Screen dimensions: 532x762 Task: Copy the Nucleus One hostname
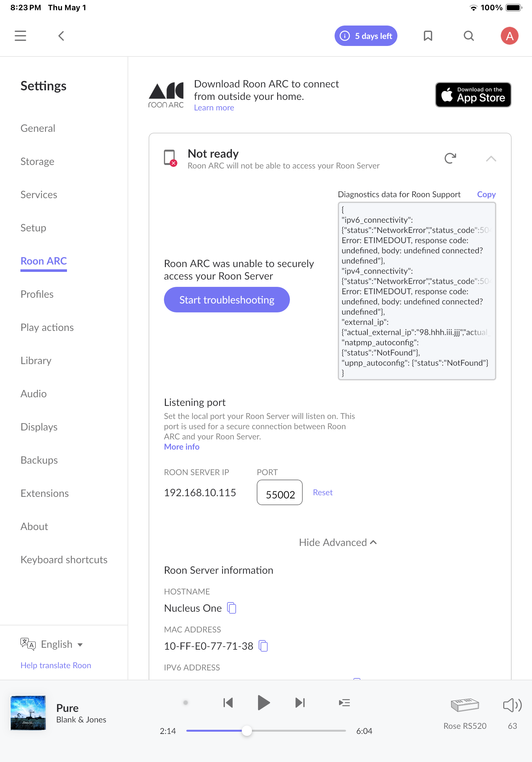232,608
